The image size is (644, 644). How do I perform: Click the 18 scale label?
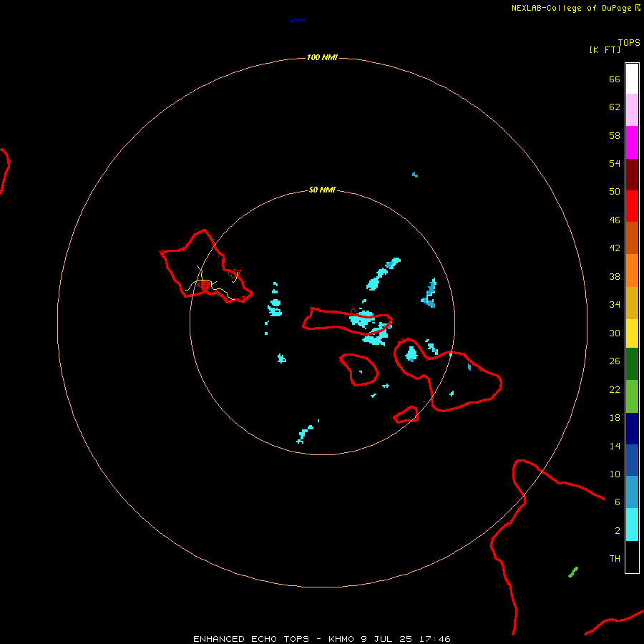615,418
